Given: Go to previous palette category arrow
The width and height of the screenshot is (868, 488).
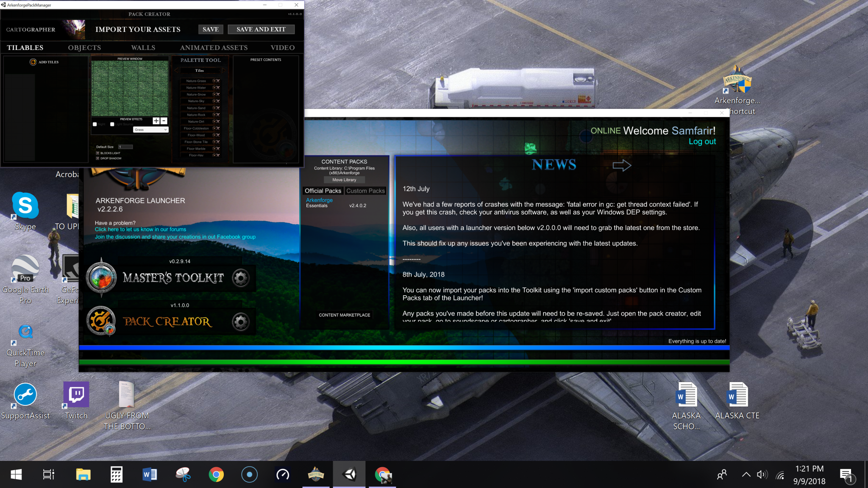Looking at the screenshot, I should 176,70.
